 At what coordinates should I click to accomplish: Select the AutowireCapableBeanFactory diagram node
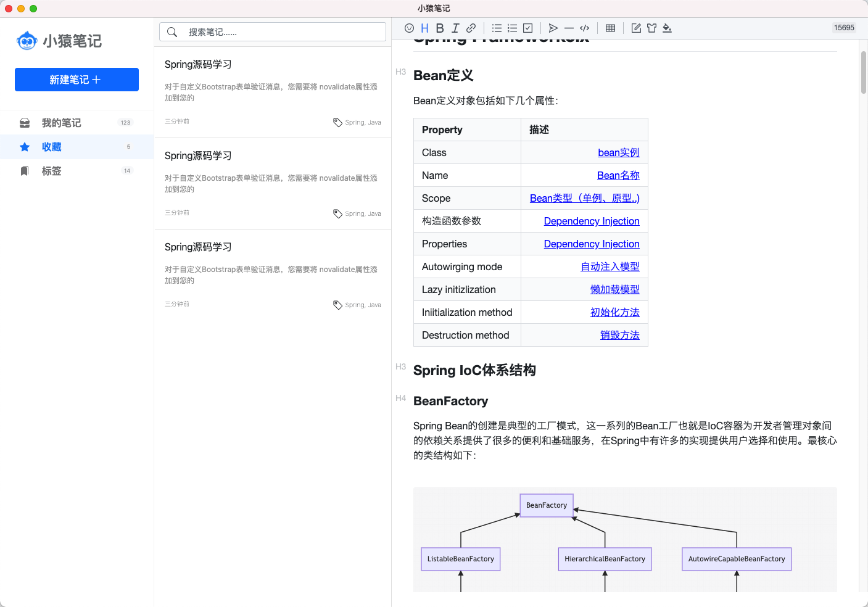(737, 559)
